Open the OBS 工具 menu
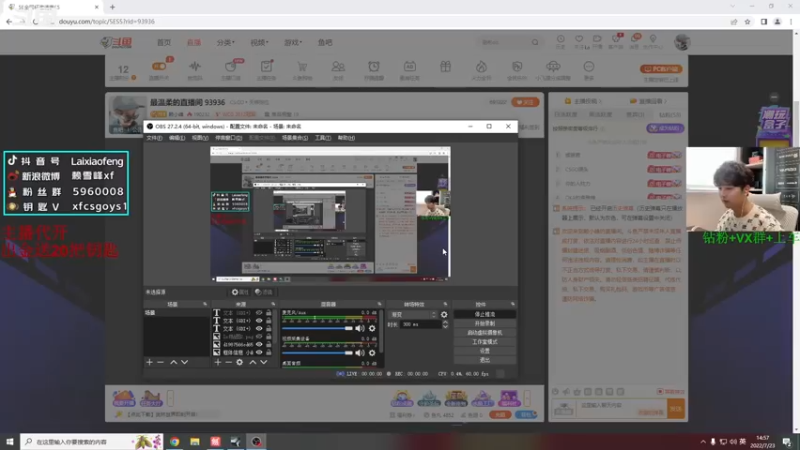Image resolution: width=800 pixels, height=450 pixels. pyautogui.click(x=322, y=138)
